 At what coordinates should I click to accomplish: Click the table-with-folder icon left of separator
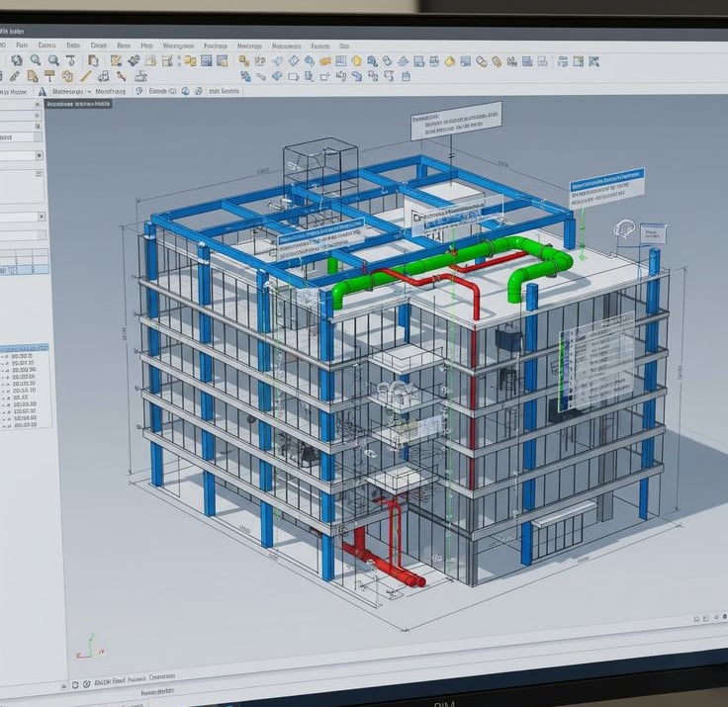point(223,61)
